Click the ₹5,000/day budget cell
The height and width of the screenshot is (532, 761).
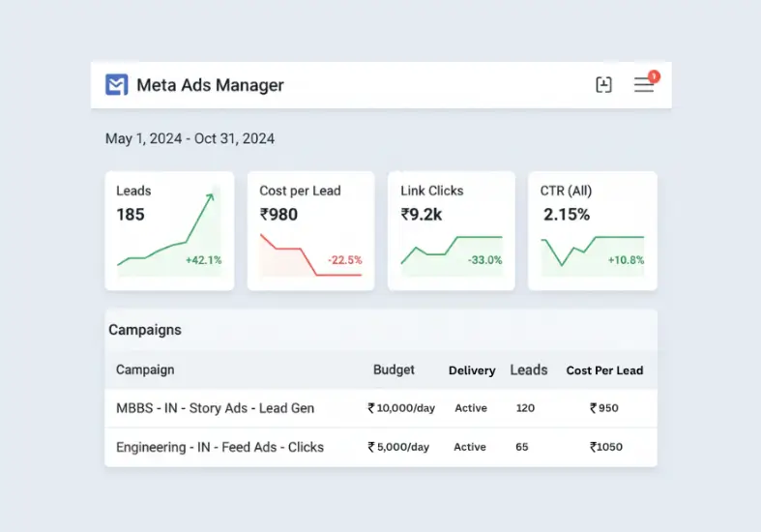[x=398, y=447]
